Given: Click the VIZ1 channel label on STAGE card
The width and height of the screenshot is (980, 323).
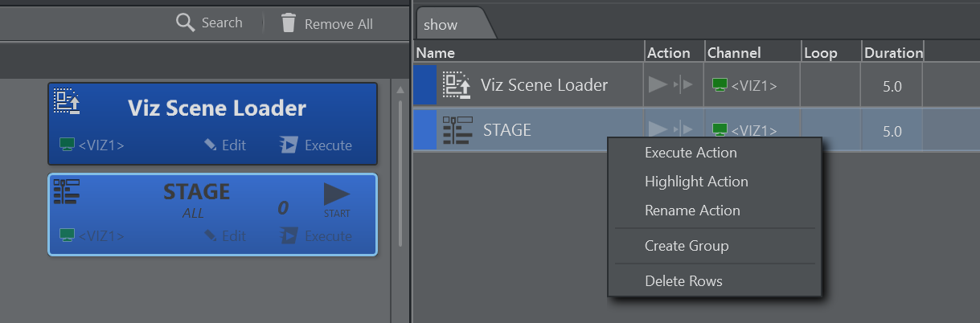Looking at the screenshot, I should pyautogui.click(x=101, y=236).
